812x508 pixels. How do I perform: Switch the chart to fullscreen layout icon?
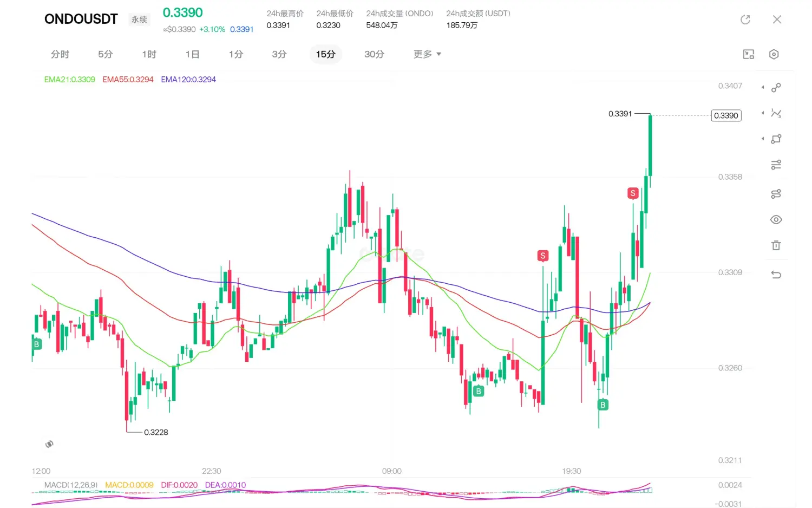[x=749, y=54]
